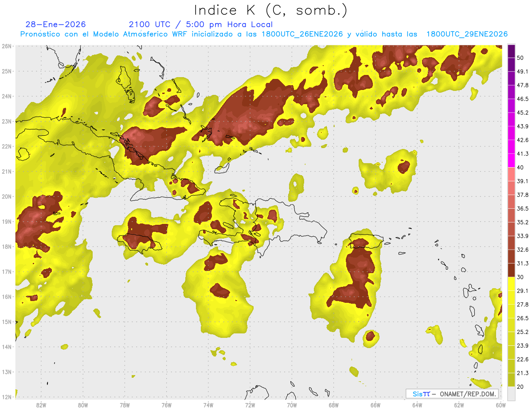Viewport: 532px width, 411px height.
Task: Click the '39.1' legend label
Action: 522,181
